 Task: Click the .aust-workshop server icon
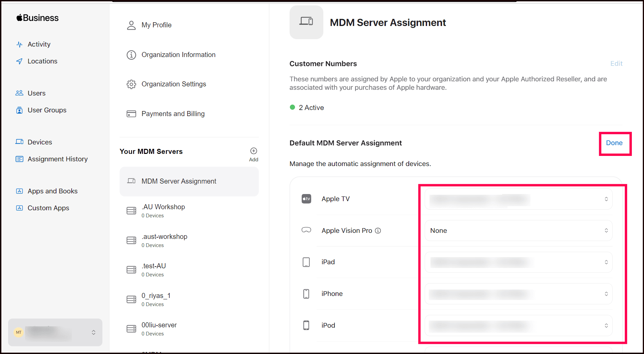point(131,240)
